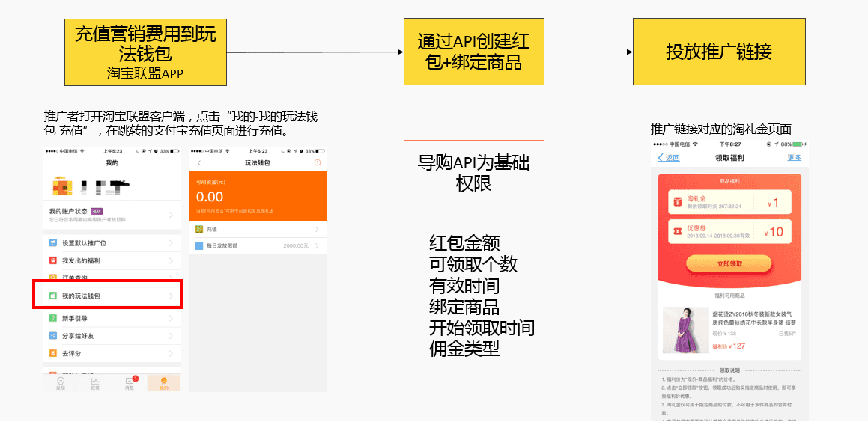This screenshot has height=434, width=868.
Task: Expand the 充值 row chevron
Action: 317,229
